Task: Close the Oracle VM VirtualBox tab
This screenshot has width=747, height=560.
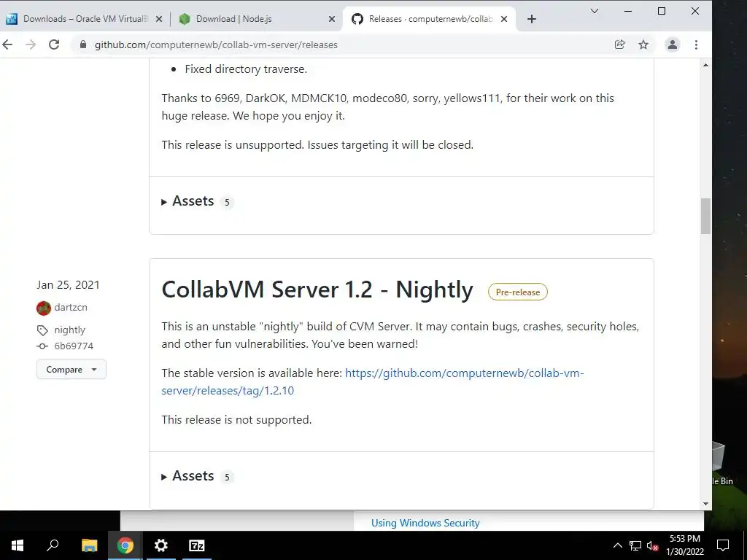Action: click(x=159, y=19)
